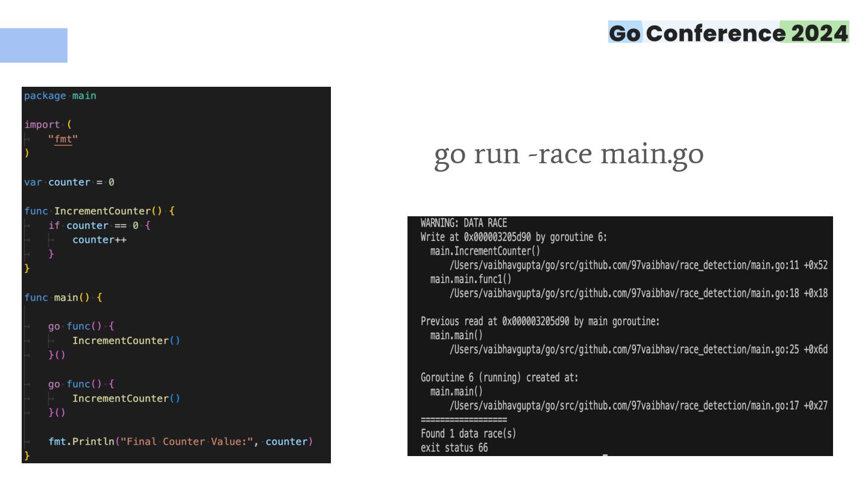Select the 'if counter == 0 {' line

coord(99,225)
